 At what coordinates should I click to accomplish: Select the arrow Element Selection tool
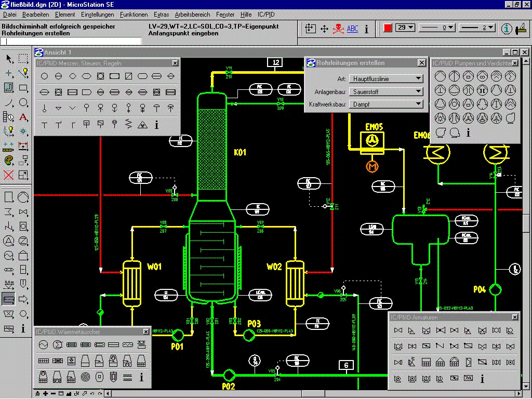tap(9, 59)
